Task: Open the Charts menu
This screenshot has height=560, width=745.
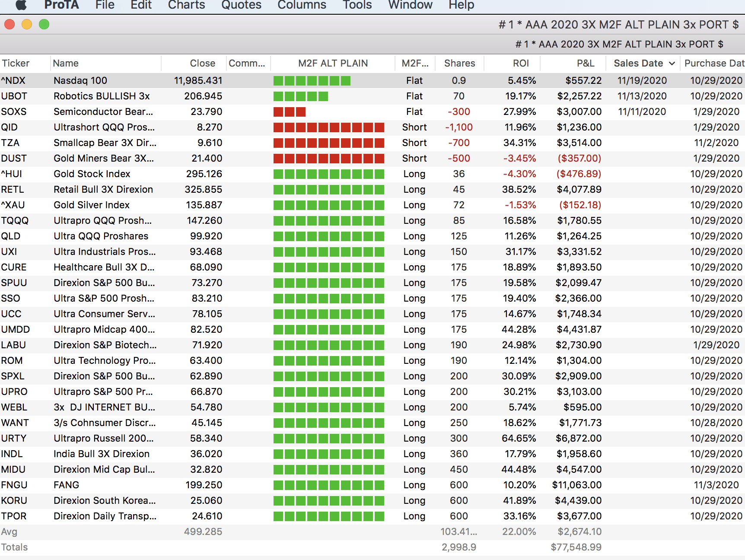Action: 186,5
